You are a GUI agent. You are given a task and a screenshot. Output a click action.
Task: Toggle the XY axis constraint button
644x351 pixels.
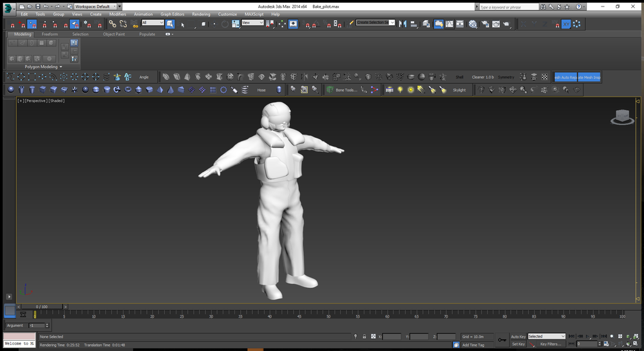click(x=565, y=24)
